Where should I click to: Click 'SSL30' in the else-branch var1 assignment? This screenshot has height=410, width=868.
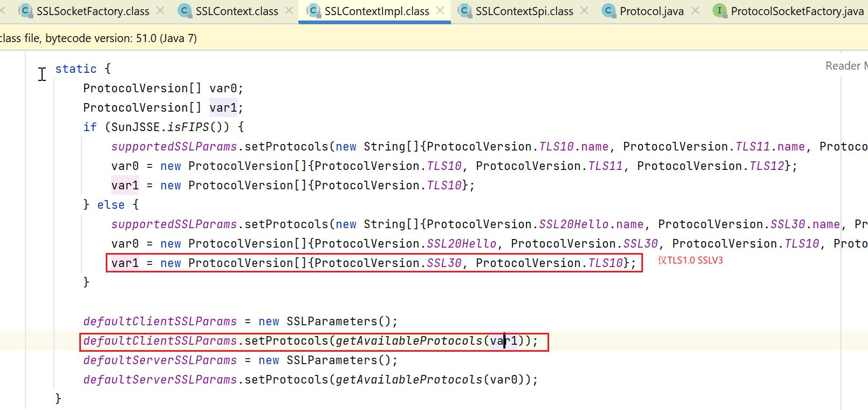[444, 263]
